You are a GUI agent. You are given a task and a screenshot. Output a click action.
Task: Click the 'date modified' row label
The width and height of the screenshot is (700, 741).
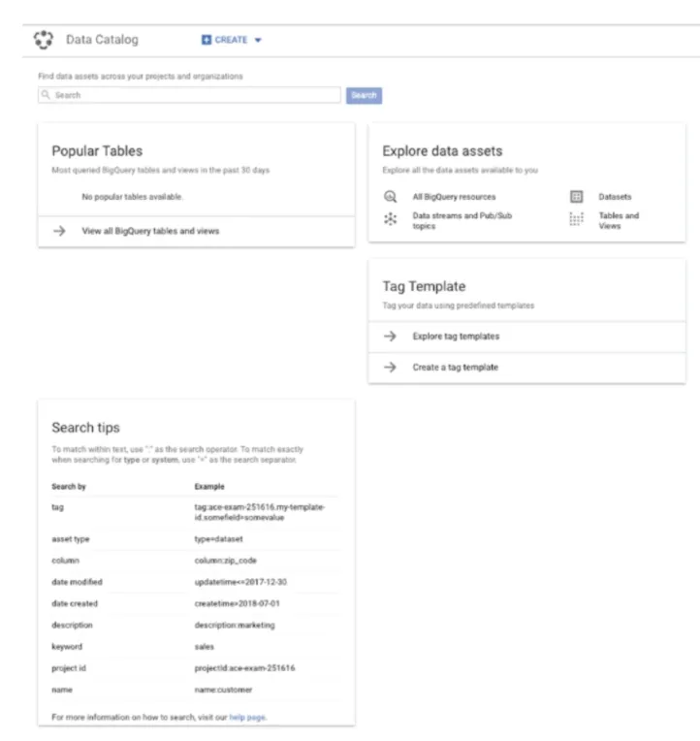[77, 582]
